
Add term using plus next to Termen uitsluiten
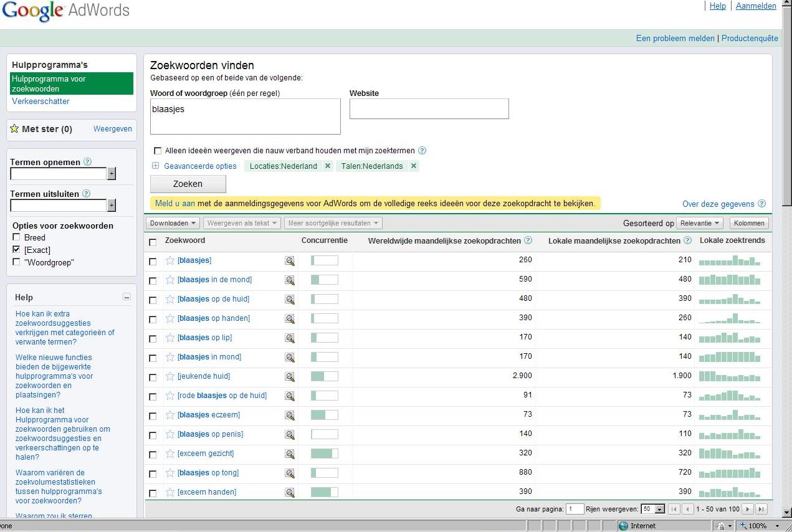[112, 206]
